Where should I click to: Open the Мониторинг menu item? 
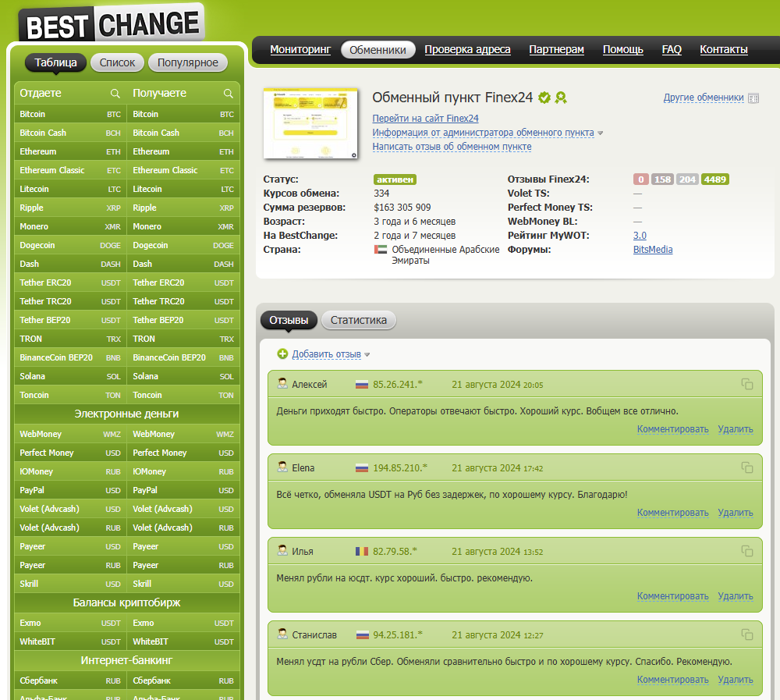300,50
